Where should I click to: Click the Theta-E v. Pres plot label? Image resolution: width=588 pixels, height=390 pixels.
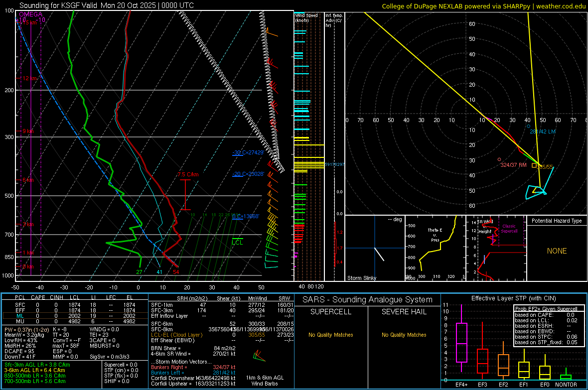tap(435, 235)
